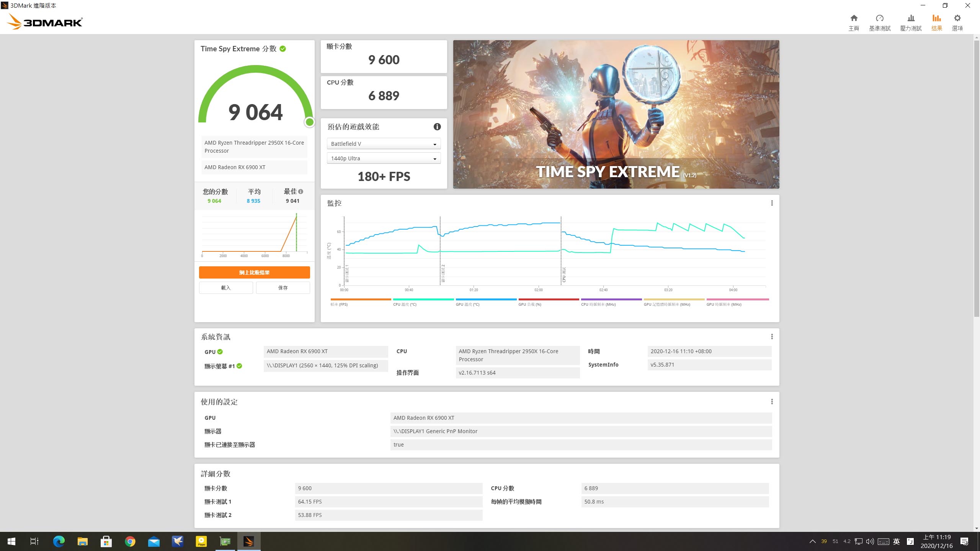This screenshot has height=551, width=980.
Task: Click the average score 8 935
Action: pos(253,201)
